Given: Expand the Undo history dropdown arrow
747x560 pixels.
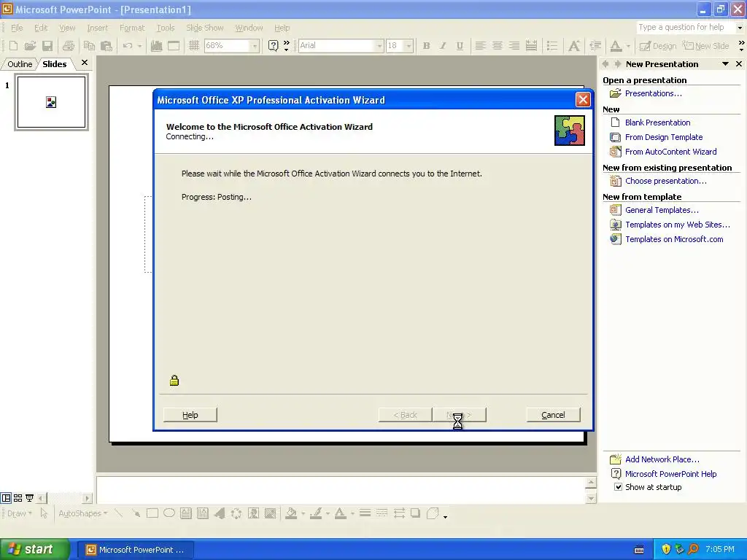Looking at the screenshot, I should click(139, 46).
